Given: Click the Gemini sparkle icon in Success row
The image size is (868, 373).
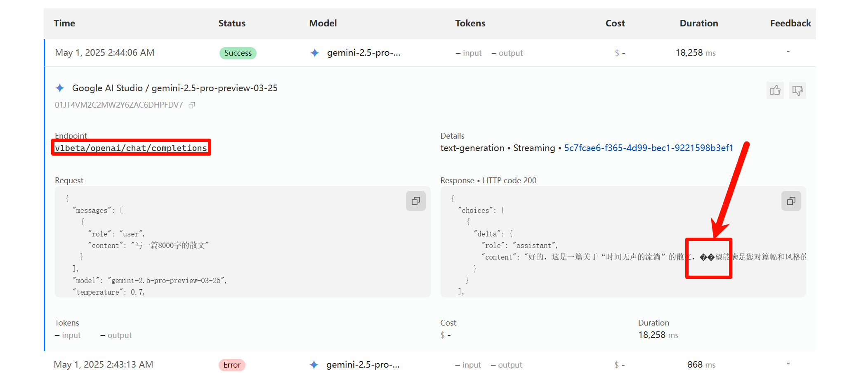Looking at the screenshot, I should click(315, 53).
